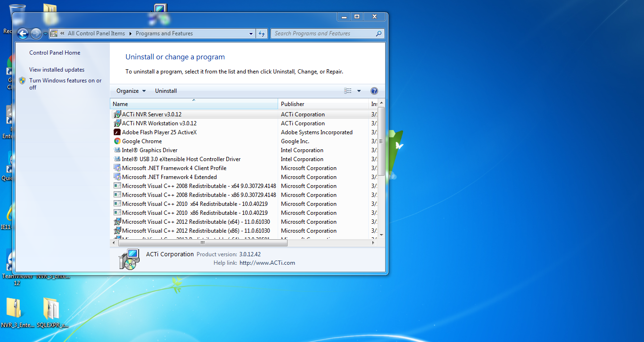
Task: Open the address bar history dropdown
Action: (251, 33)
